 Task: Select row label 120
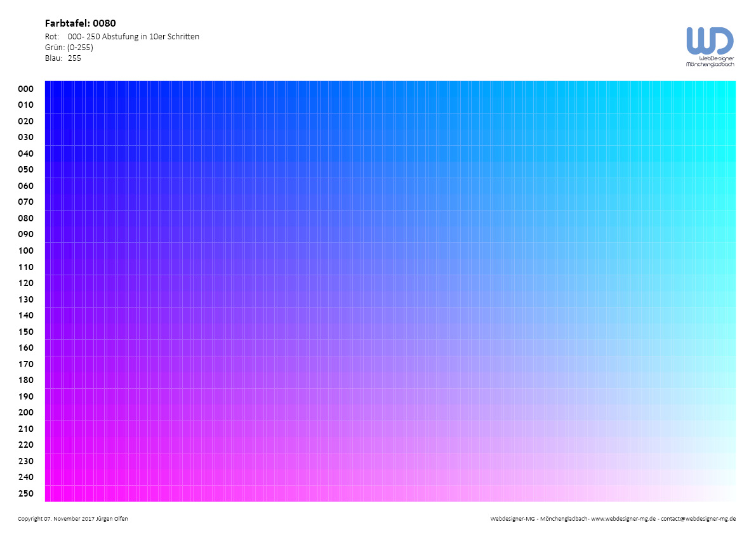click(x=26, y=283)
